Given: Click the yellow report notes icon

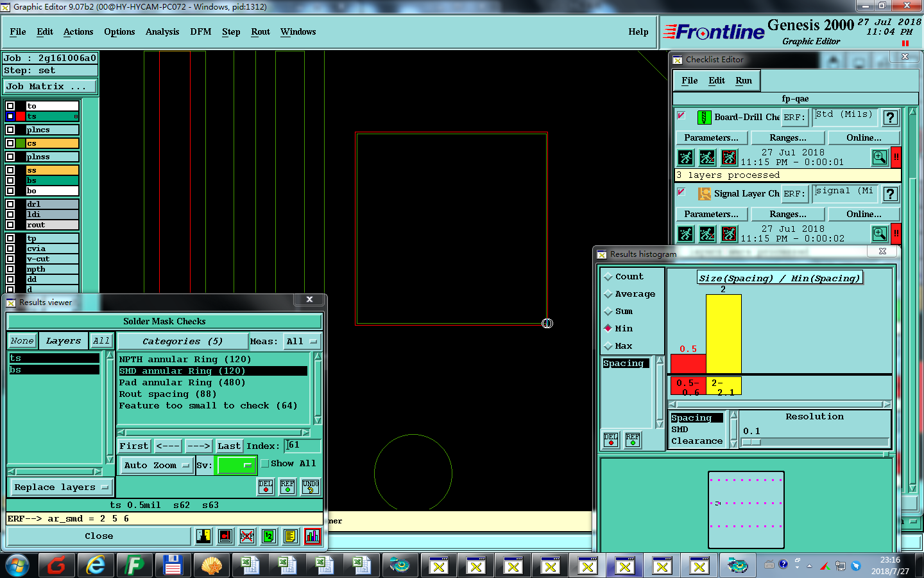Looking at the screenshot, I should coord(290,536).
